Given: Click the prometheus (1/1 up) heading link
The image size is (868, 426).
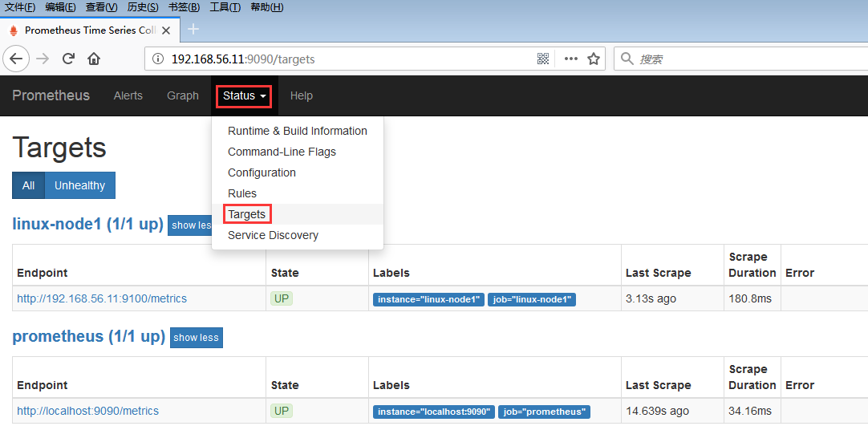Looking at the screenshot, I should tap(88, 336).
